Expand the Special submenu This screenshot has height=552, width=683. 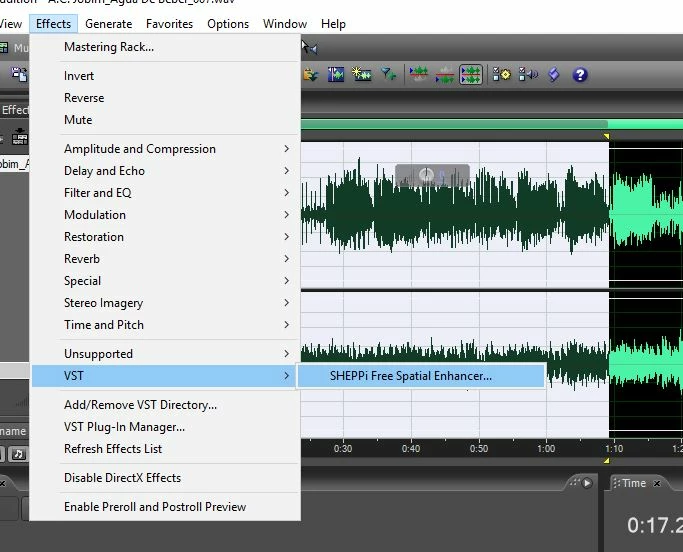point(166,281)
